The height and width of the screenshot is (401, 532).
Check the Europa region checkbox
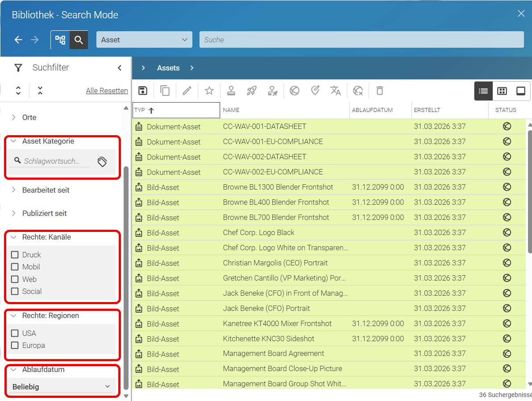pos(15,345)
